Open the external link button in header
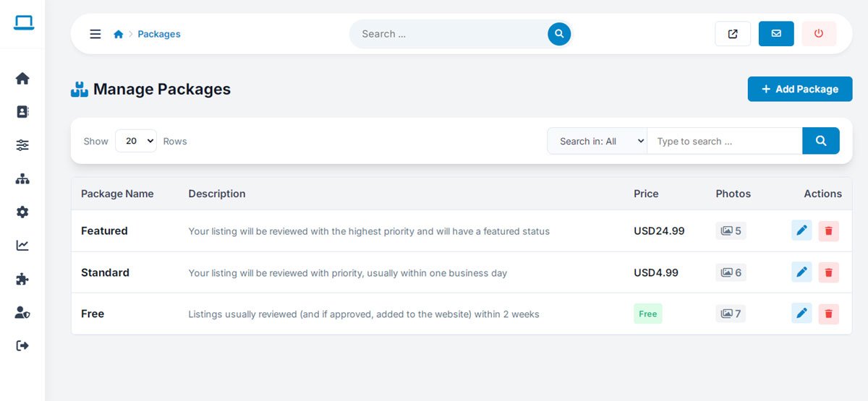Screen dimensions: 868x401 pos(733,34)
